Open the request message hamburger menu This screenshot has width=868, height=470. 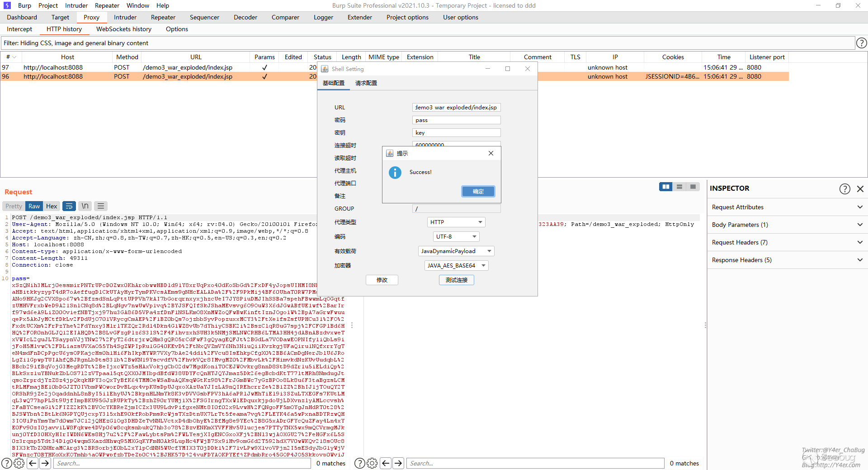pyautogui.click(x=101, y=206)
